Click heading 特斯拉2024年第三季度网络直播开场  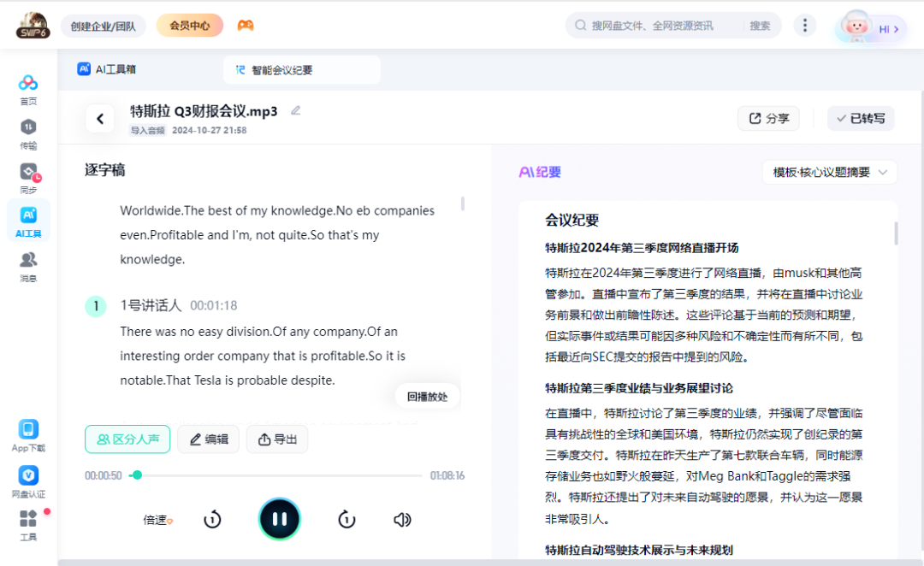(x=642, y=248)
